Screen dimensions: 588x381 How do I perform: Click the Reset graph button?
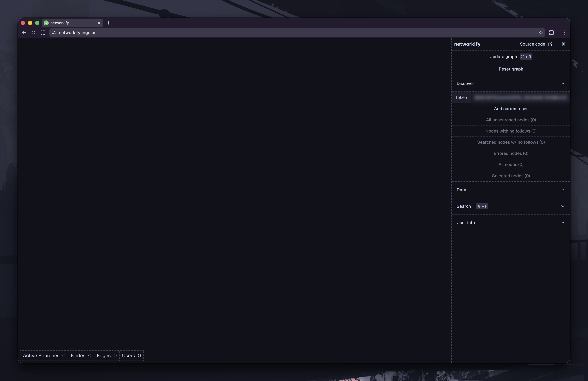(510, 69)
